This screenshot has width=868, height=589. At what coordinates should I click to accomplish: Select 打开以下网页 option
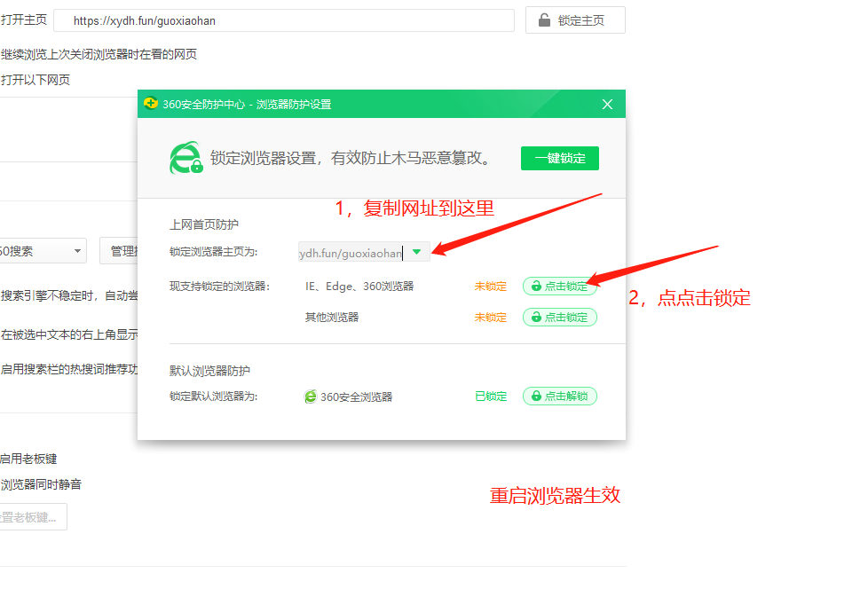click(35, 80)
